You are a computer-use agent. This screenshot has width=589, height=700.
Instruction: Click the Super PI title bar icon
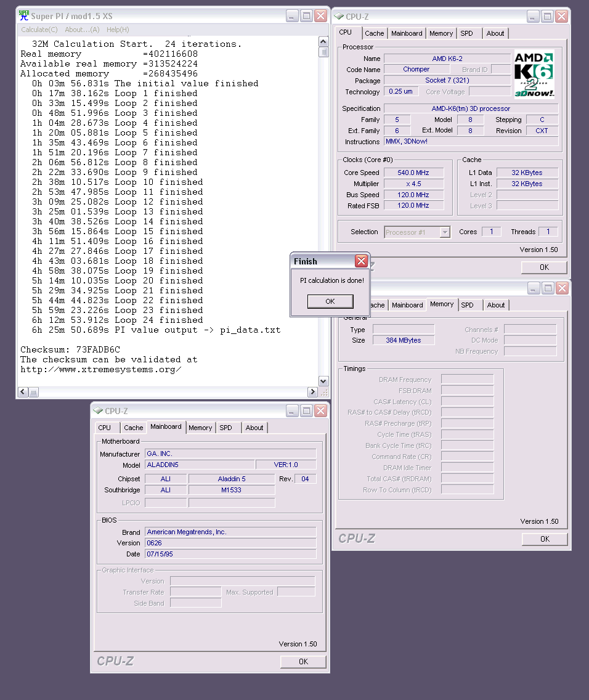click(23, 15)
